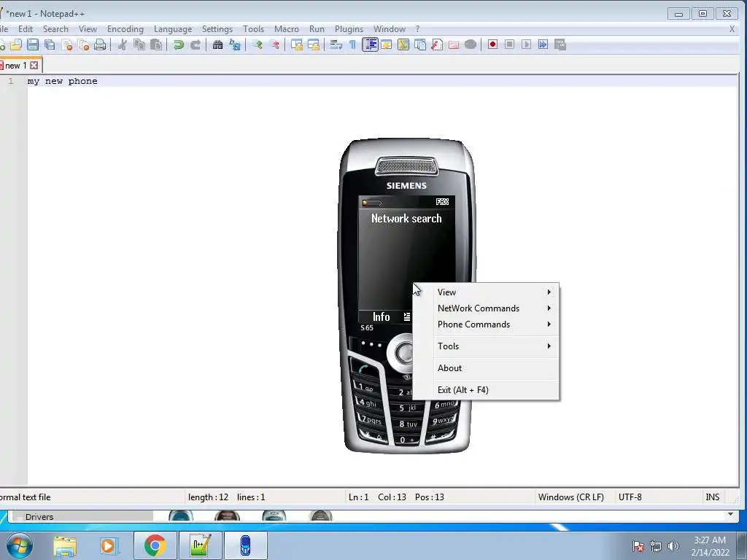Click the phone's center navigation button

pos(405,353)
